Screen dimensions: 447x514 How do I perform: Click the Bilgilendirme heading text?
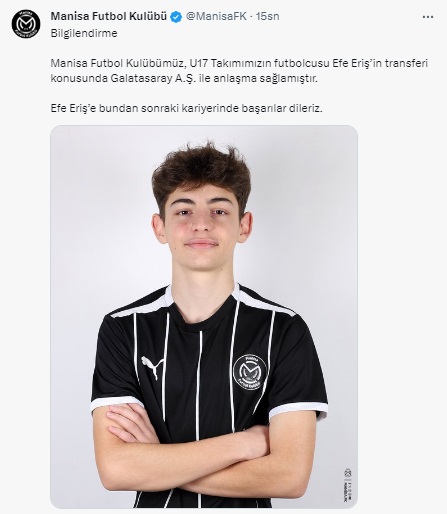coord(84,33)
